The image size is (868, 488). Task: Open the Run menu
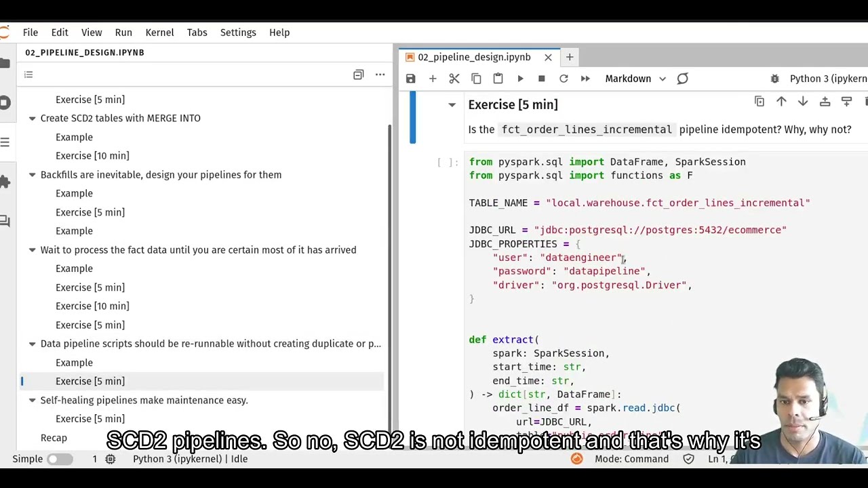pyautogui.click(x=123, y=33)
